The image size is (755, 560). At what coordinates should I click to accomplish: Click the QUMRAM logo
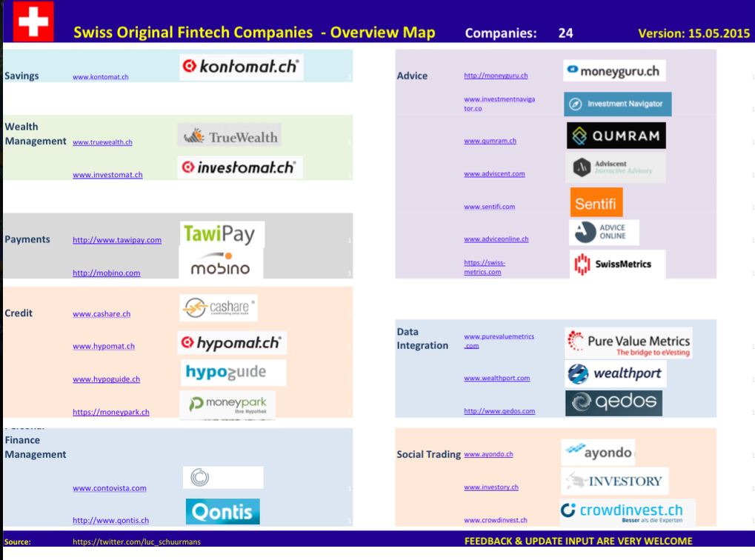pos(616,136)
